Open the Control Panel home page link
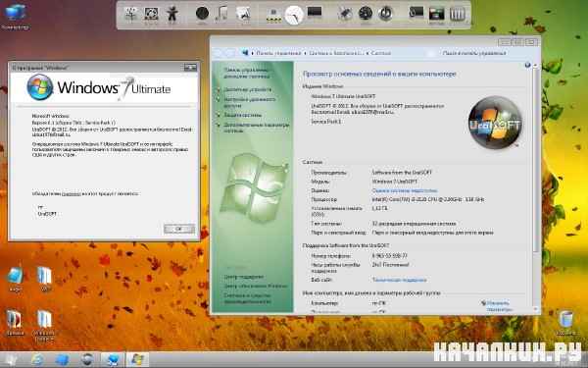This screenshot has height=368, width=588. coord(247,73)
